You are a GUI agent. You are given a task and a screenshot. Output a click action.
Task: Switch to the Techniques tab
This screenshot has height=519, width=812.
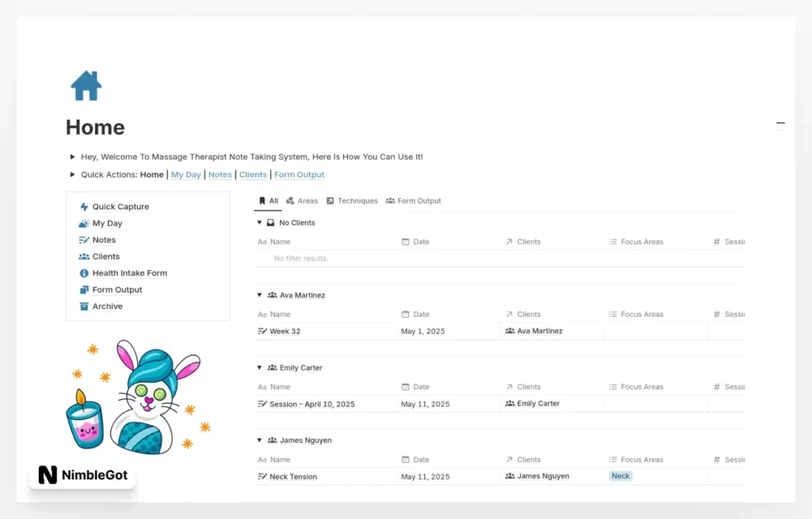tap(352, 201)
